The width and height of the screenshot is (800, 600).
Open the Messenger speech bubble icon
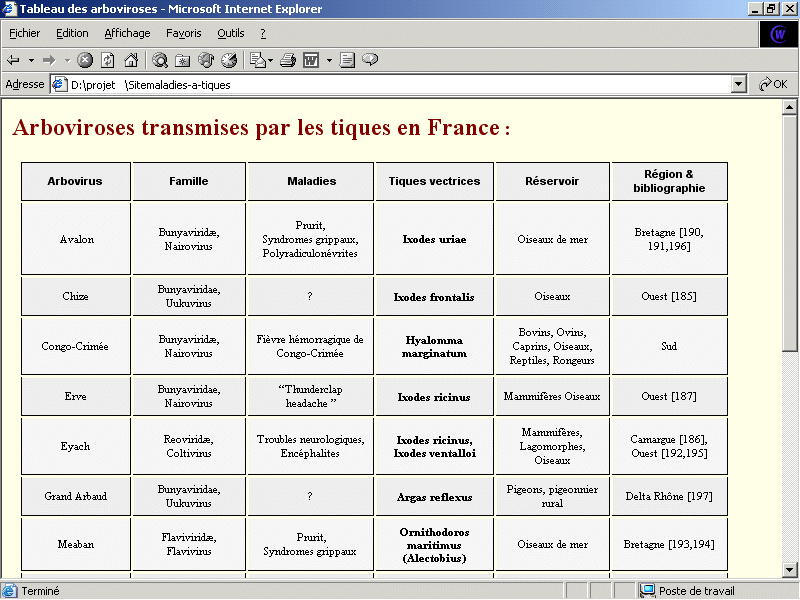tap(370, 60)
